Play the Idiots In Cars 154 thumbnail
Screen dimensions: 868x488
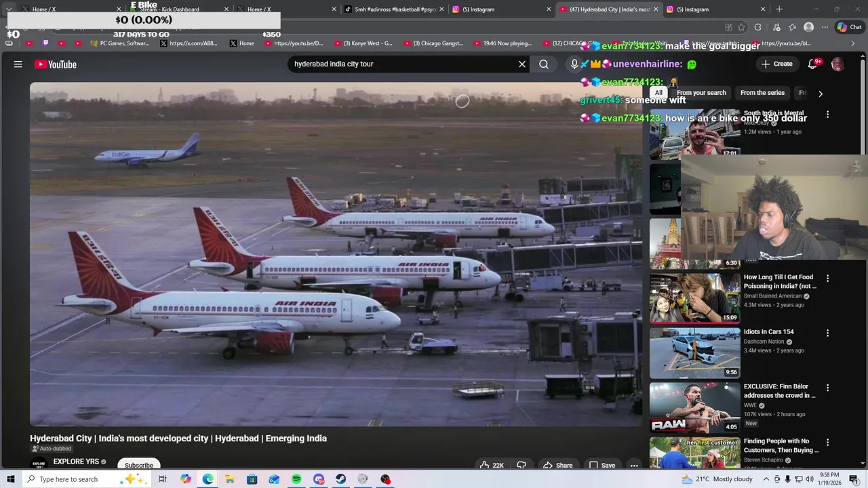694,353
